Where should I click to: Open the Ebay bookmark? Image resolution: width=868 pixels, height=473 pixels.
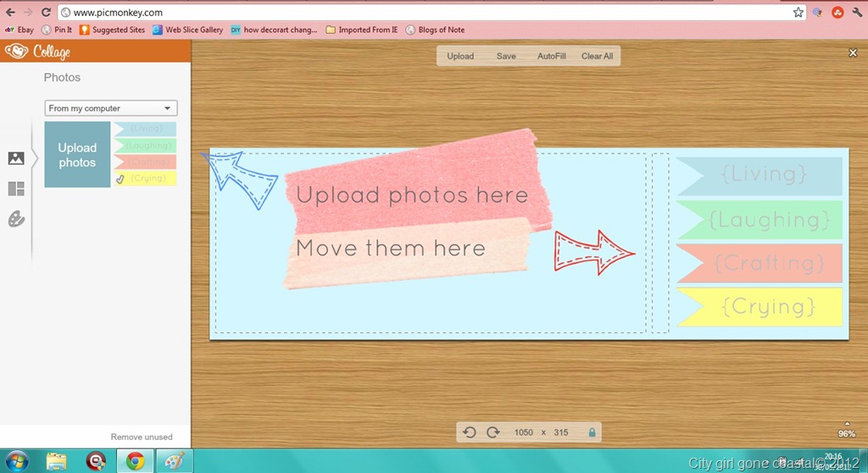coord(19,30)
